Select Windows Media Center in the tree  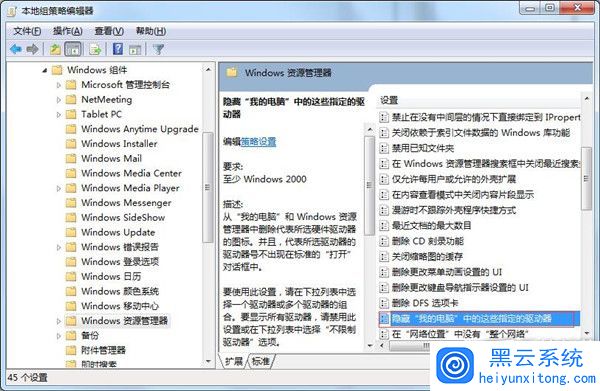pyautogui.click(x=131, y=173)
